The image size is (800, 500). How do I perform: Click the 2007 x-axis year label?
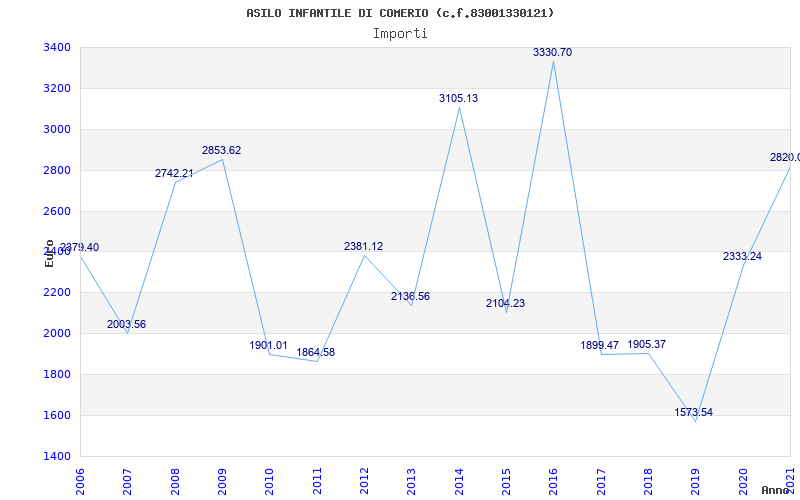point(128,481)
